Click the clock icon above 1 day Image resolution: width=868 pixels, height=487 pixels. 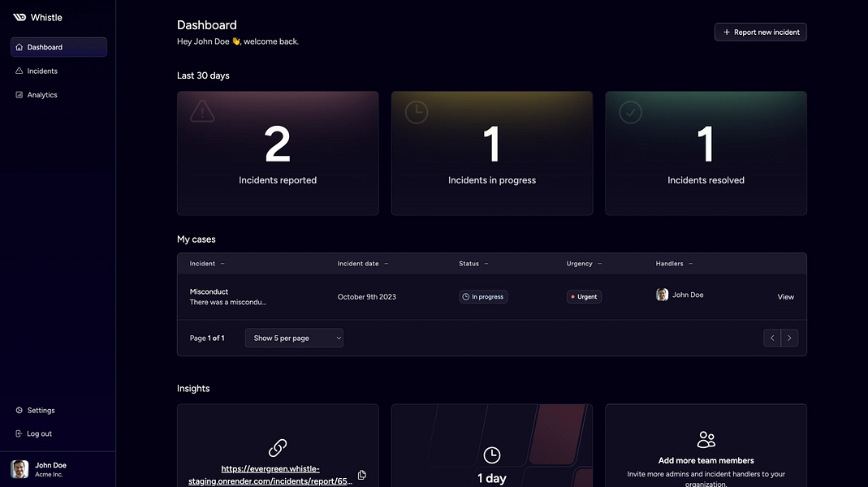(491, 455)
